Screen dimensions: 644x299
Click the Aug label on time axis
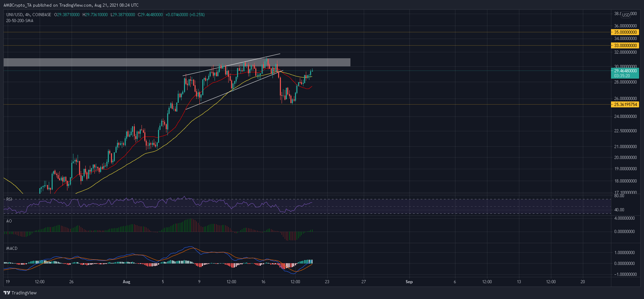[127, 282]
